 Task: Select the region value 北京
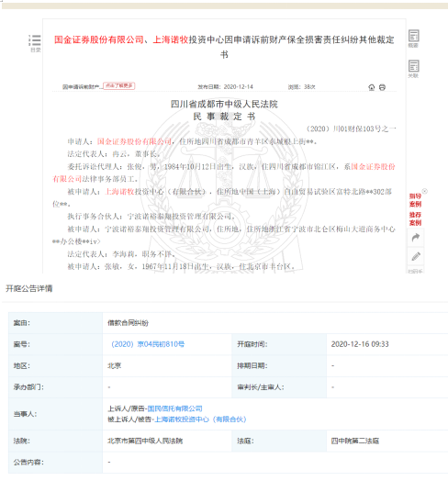pos(115,366)
